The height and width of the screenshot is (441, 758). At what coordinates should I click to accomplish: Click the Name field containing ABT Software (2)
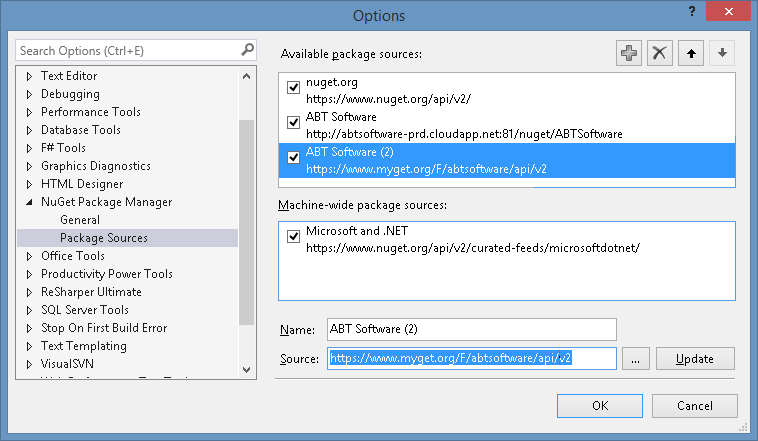[471, 329]
